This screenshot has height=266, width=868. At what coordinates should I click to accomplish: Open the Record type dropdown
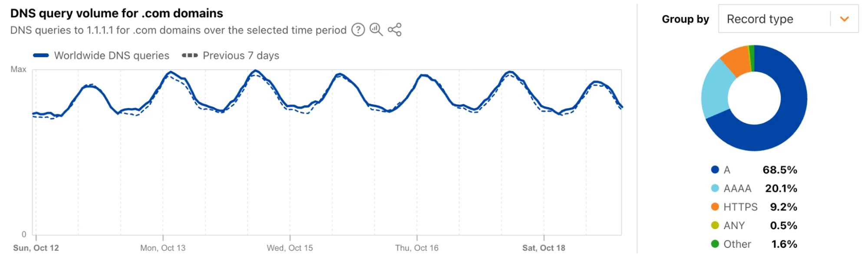tap(774, 19)
